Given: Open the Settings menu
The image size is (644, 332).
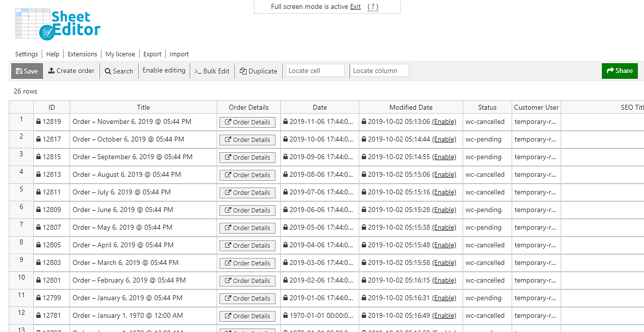Looking at the screenshot, I should pos(26,54).
